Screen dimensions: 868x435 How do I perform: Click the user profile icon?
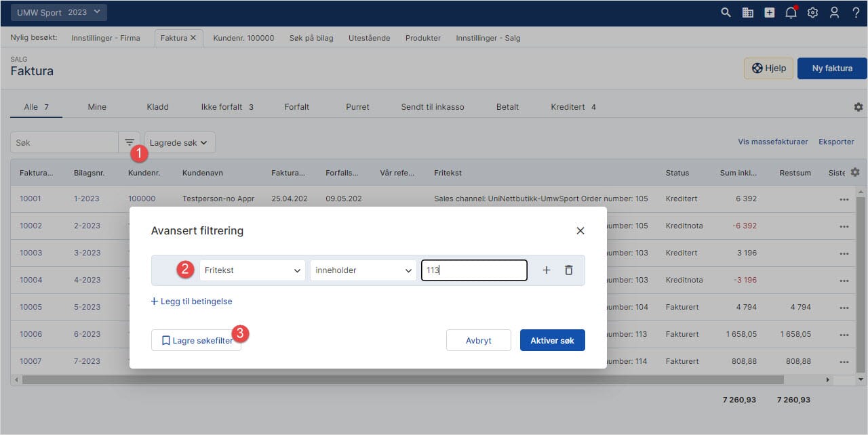[x=834, y=12]
